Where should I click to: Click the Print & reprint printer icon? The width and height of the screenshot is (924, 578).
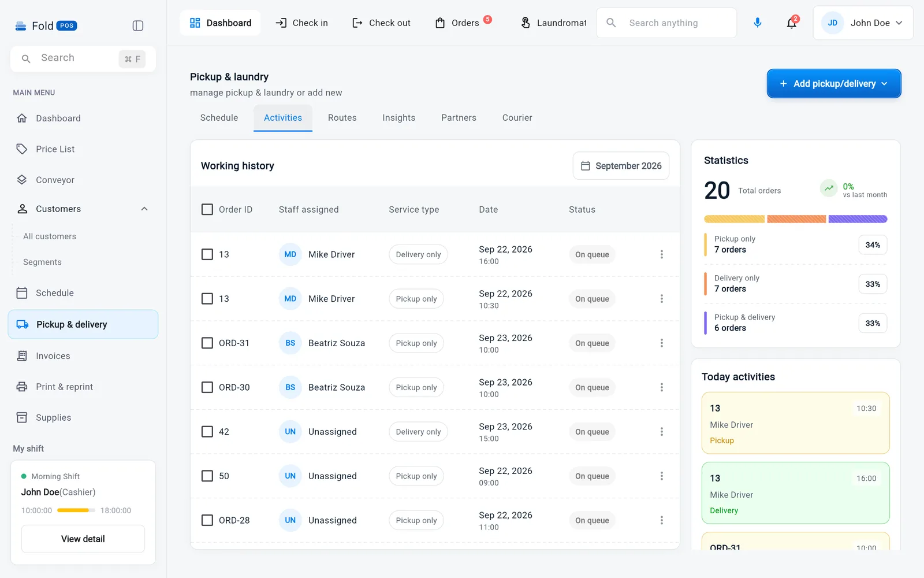(22, 387)
